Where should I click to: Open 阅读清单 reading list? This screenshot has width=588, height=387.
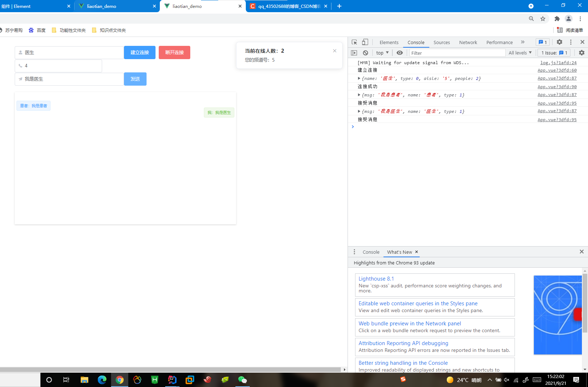[570, 30]
